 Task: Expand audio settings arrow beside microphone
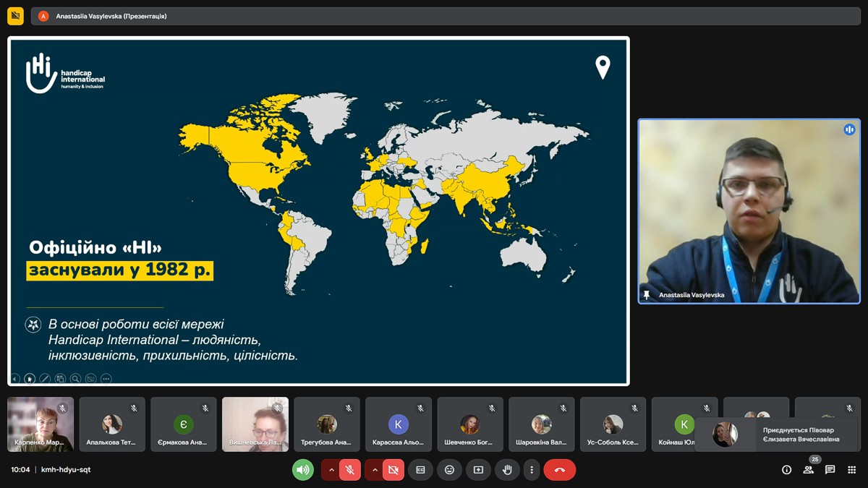331,470
